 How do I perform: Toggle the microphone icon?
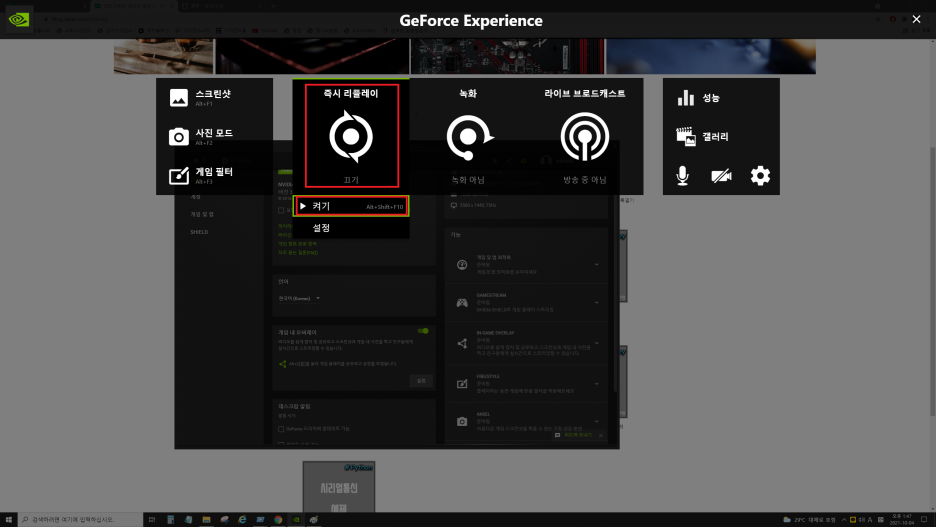tap(682, 175)
